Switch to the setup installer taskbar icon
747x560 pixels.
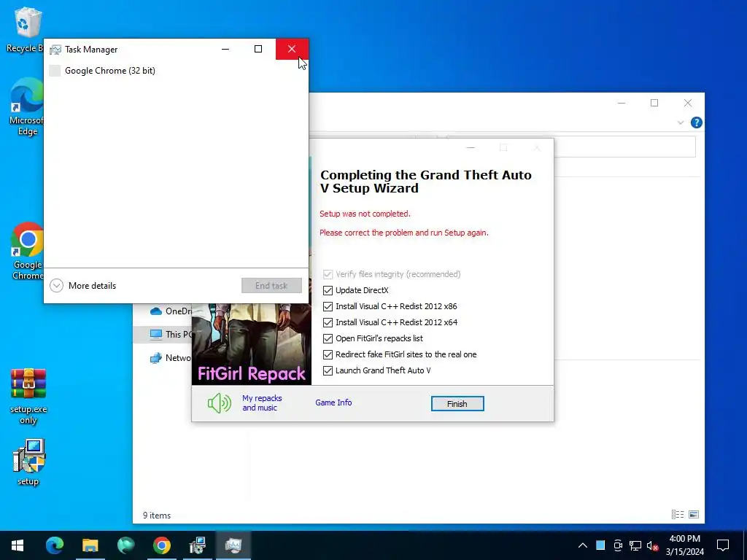[197, 545]
